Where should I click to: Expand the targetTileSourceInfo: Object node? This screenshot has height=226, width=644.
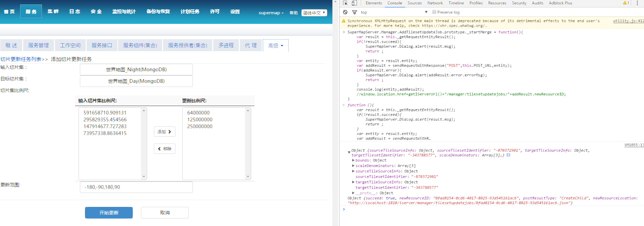353,182
